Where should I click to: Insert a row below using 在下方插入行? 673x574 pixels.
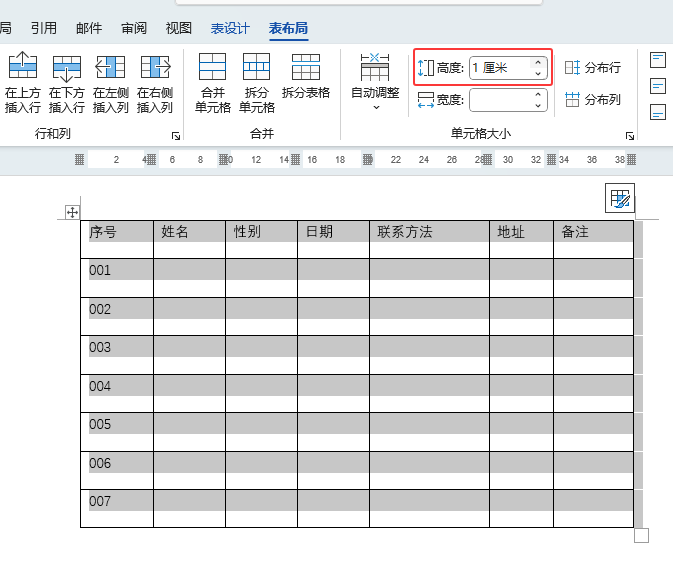point(67,82)
